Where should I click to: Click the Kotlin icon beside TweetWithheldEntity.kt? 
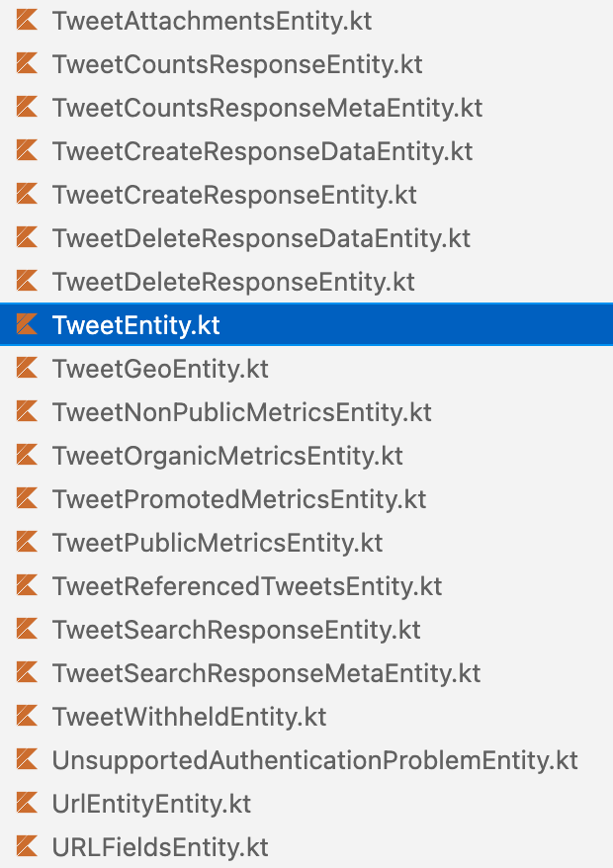click(x=26, y=716)
